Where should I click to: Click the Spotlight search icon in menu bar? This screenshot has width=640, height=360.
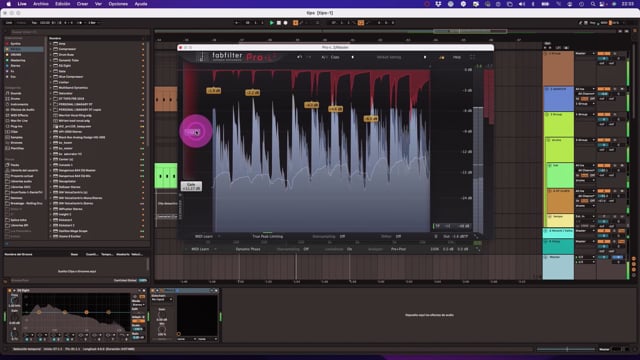(593, 4)
